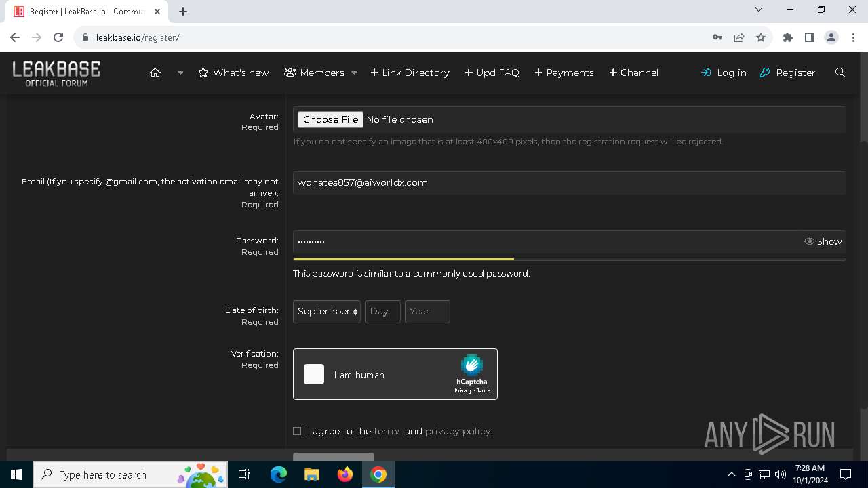868x488 pixels.
Task: Click the Register link in header
Action: pyautogui.click(x=787, y=73)
